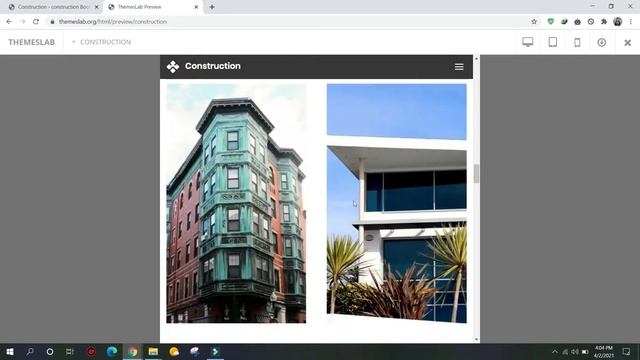Click the preview scroll up arrow
640x360 pixels.
click(x=476, y=59)
